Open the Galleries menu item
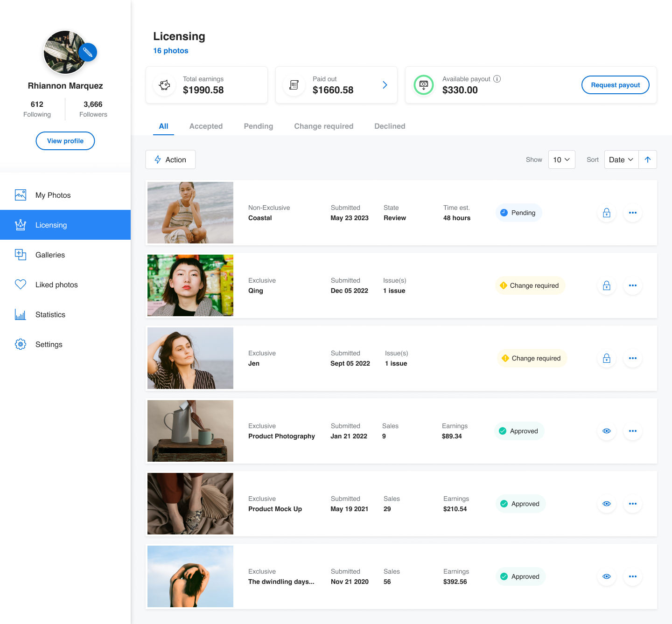This screenshot has height=624, width=672. [x=65, y=255]
